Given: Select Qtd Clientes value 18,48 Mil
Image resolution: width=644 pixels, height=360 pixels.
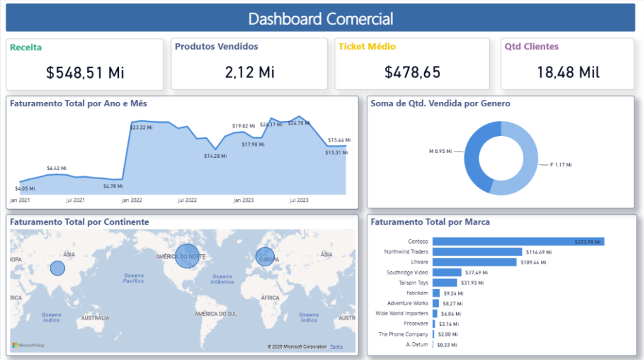Looking at the screenshot, I should coord(568,72).
